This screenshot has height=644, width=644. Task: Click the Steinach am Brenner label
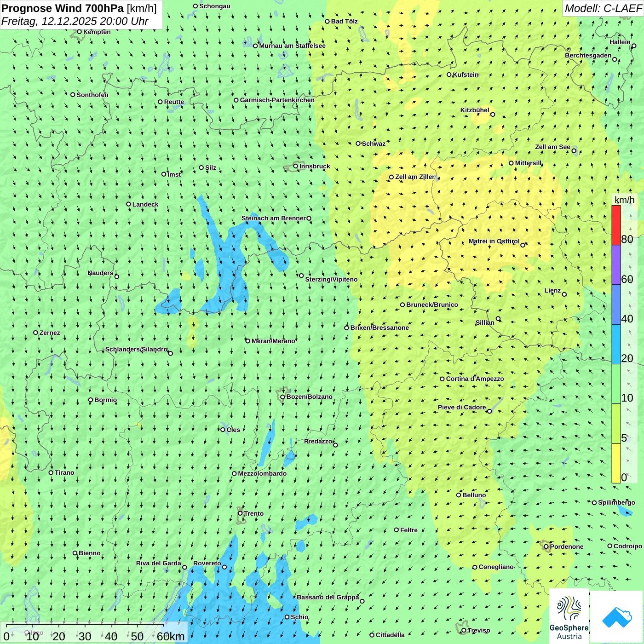273,218
